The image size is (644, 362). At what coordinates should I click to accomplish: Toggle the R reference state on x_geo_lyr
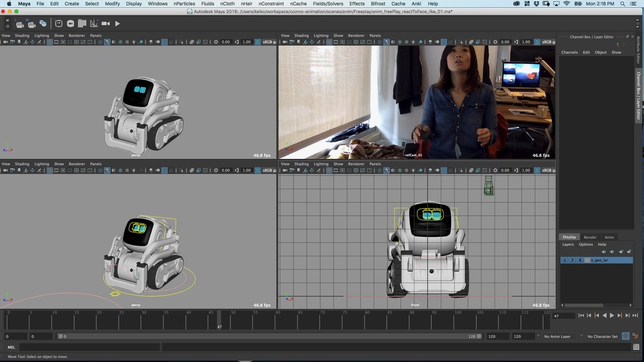click(580, 260)
